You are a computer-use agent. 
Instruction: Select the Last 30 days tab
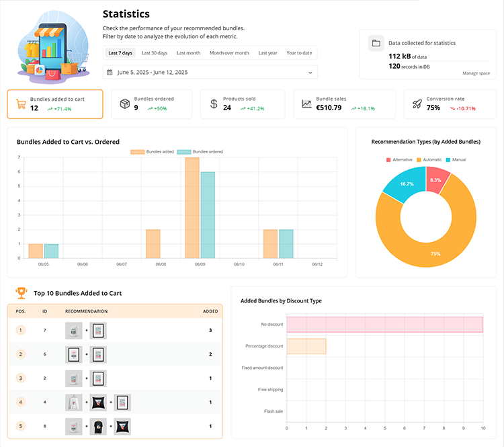(x=155, y=53)
